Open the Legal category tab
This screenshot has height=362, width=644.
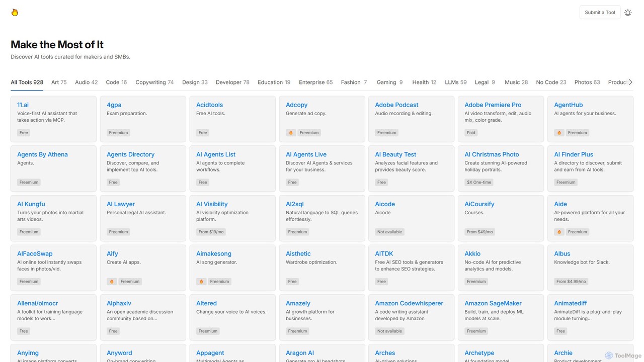coord(485,82)
